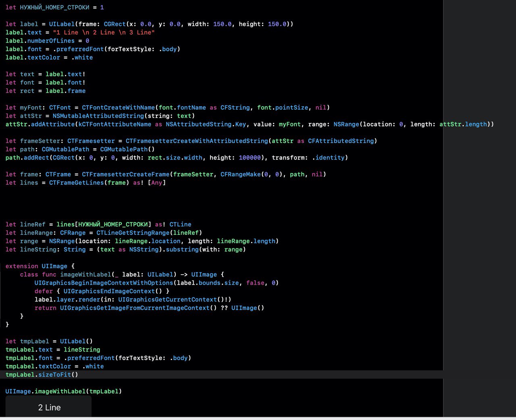Click CTFramesetterCreateFrame function call
516x420 pixels.
(x=126, y=174)
